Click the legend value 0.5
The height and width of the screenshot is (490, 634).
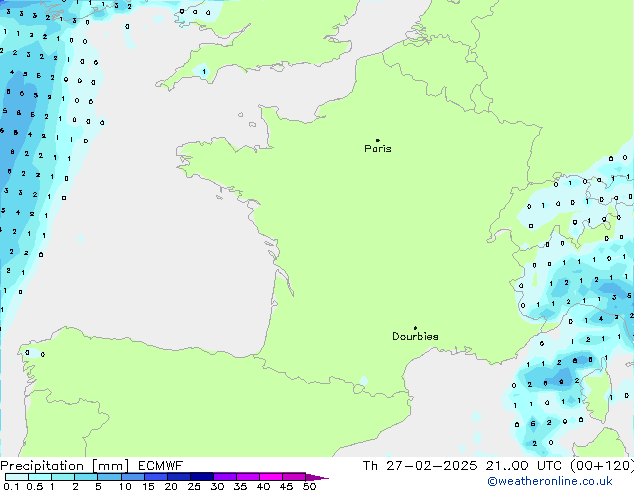[x=34, y=486]
